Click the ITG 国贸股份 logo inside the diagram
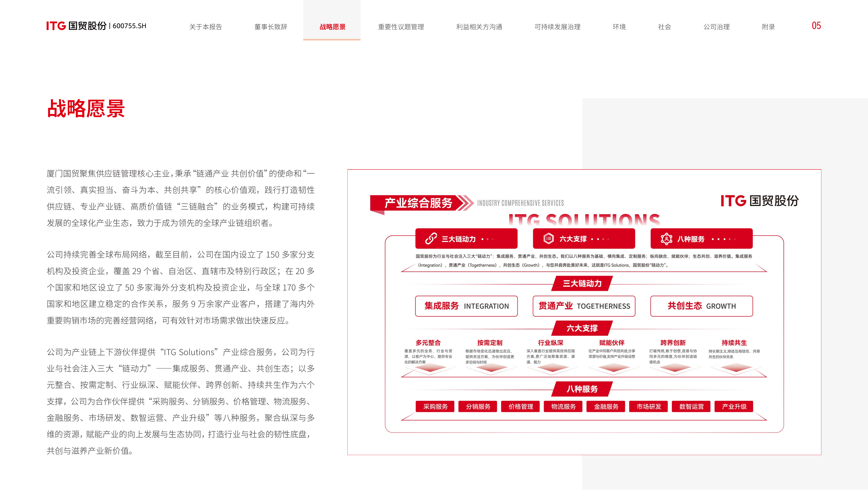 [760, 200]
